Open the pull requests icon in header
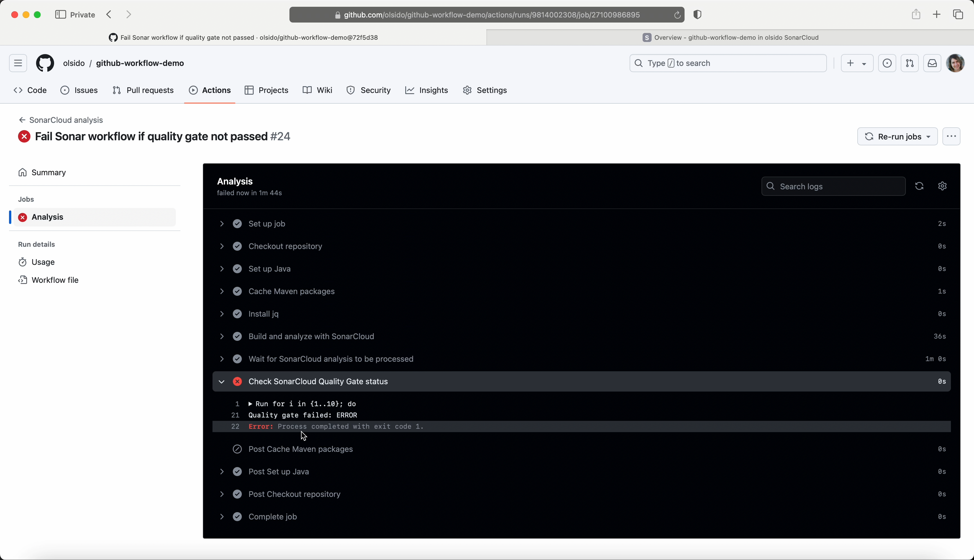Viewport: 974px width, 560px height. click(x=909, y=63)
